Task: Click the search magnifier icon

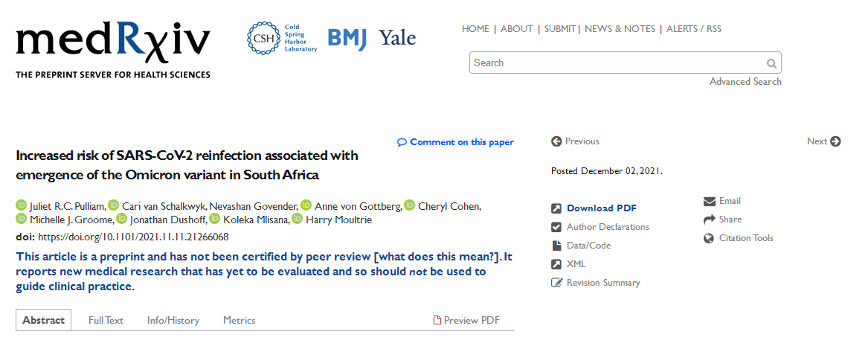Action: [x=771, y=63]
